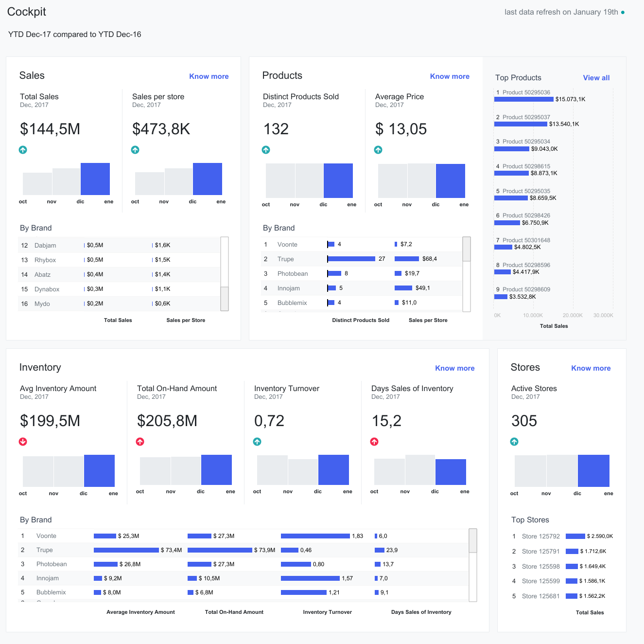This screenshot has width=644, height=644.
Task: Open Know more link in Products panel
Action: 450,76
